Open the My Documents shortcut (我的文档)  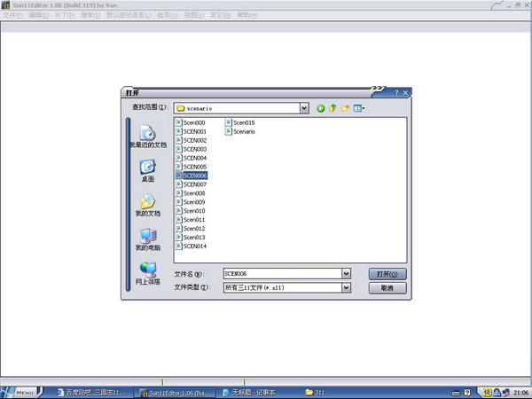(x=147, y=205)
